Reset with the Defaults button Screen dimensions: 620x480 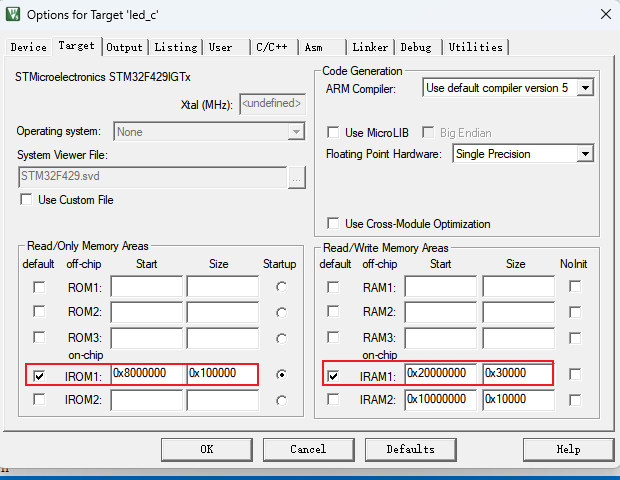click(x=410, y=450)
